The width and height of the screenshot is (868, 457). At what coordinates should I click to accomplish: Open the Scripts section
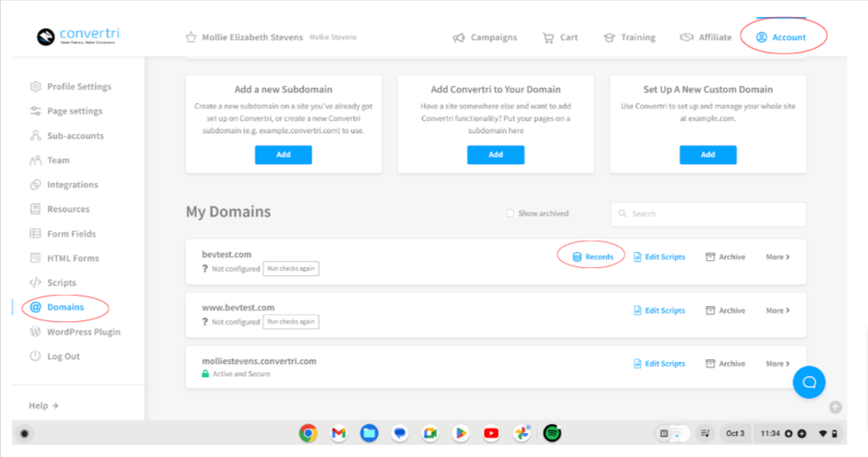click(52, 282)
